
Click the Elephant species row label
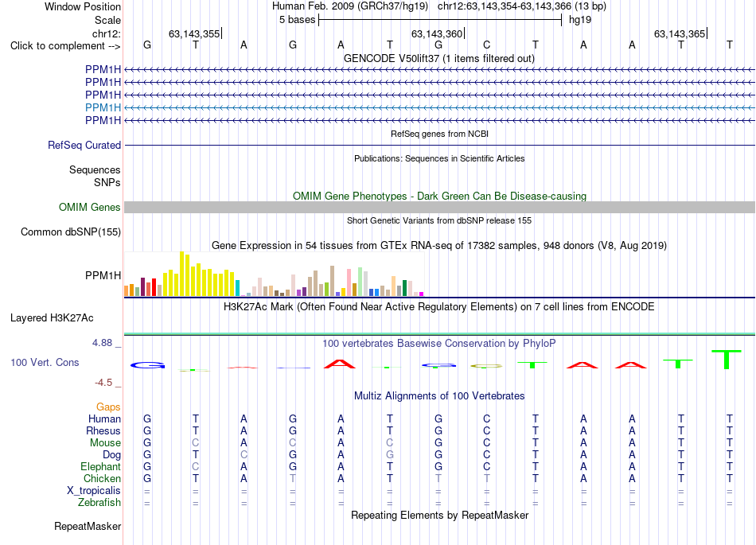101,467
